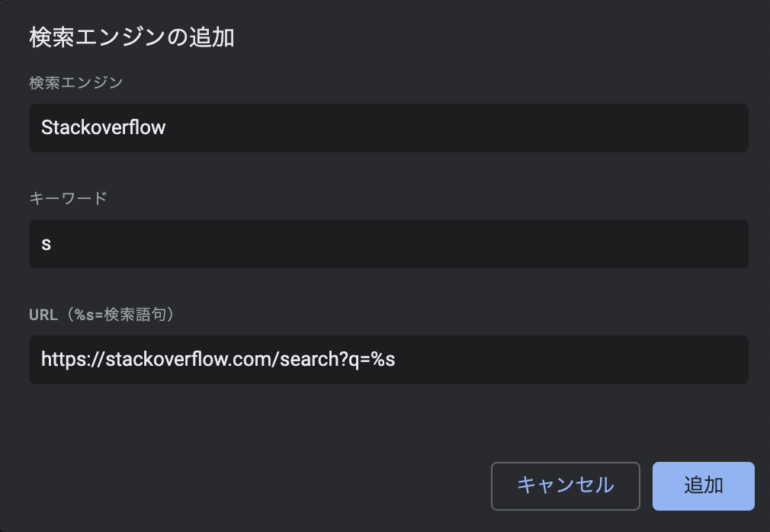Image resolution: width=770 pixels, height=532 pixels.
Task: Click end of the URL template string
Action: 396,359
